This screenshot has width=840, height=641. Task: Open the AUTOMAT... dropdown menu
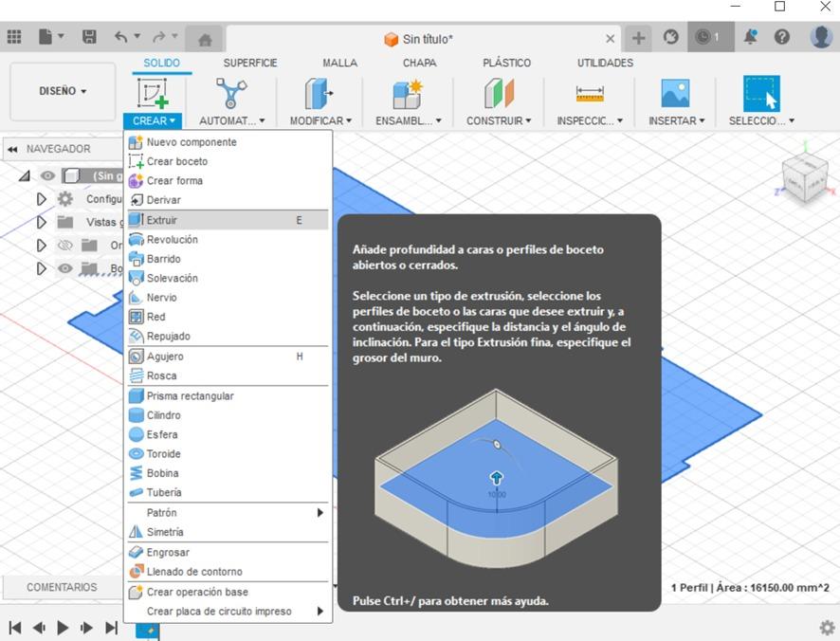point(232,121)
